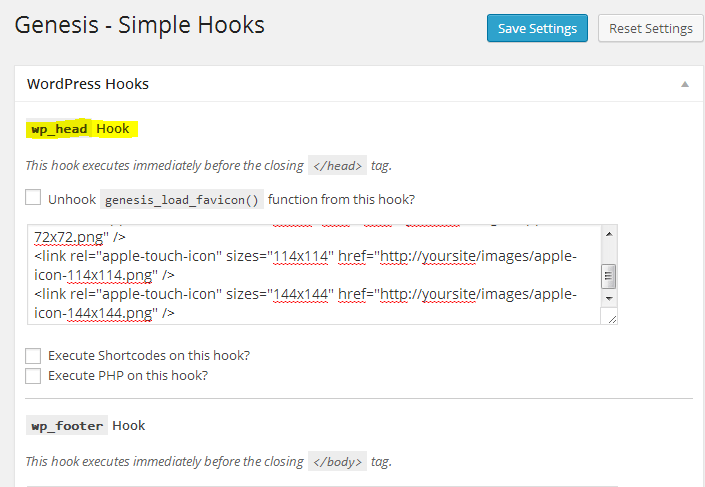Collapse the WordPress Hooks panel arrow
The image size is (705, 487).
click(684, 85)
